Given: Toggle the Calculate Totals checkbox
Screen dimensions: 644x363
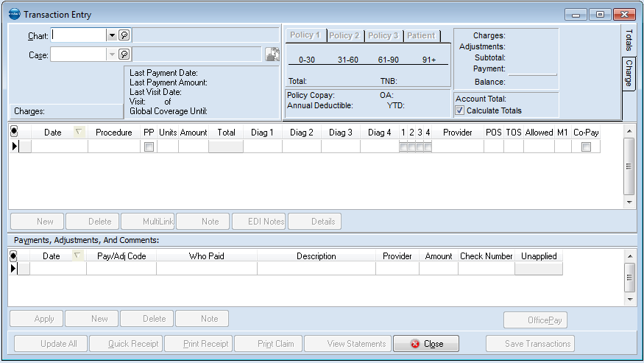Looking at the screenshot, I should point(459,110).
